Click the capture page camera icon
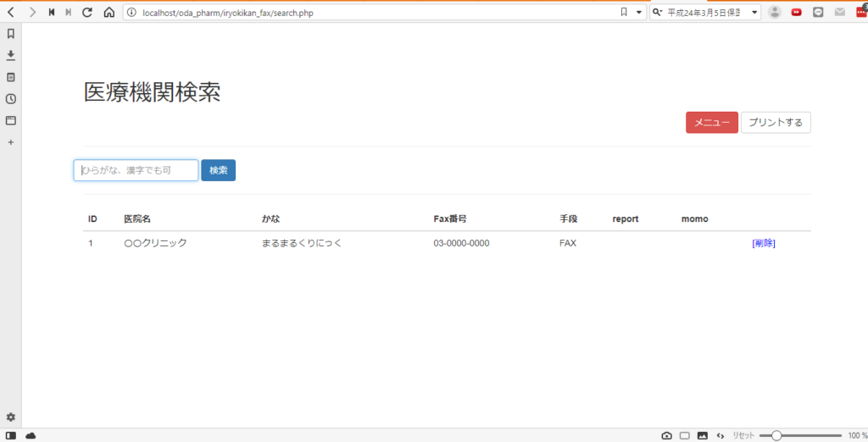 [x=666, y=435]
